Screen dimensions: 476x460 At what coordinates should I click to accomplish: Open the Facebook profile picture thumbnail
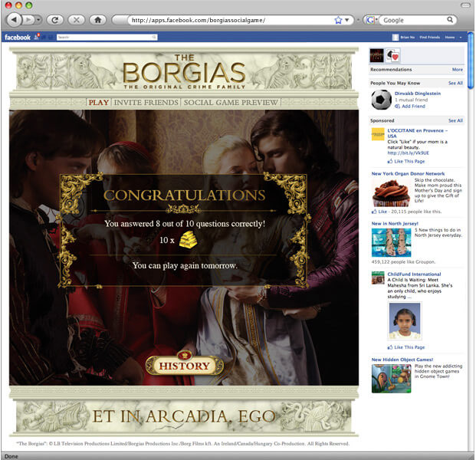click(x=396, y=38)
